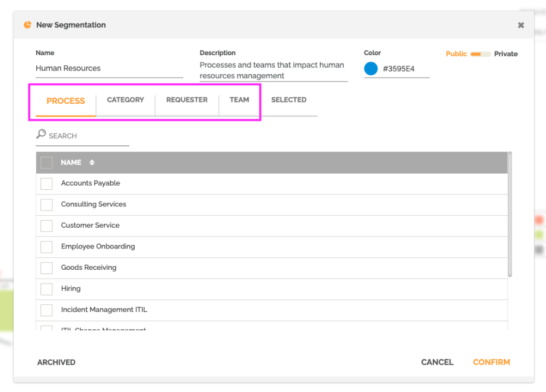
Task: Tick the Hiring process checkbox
Action: 46,289
